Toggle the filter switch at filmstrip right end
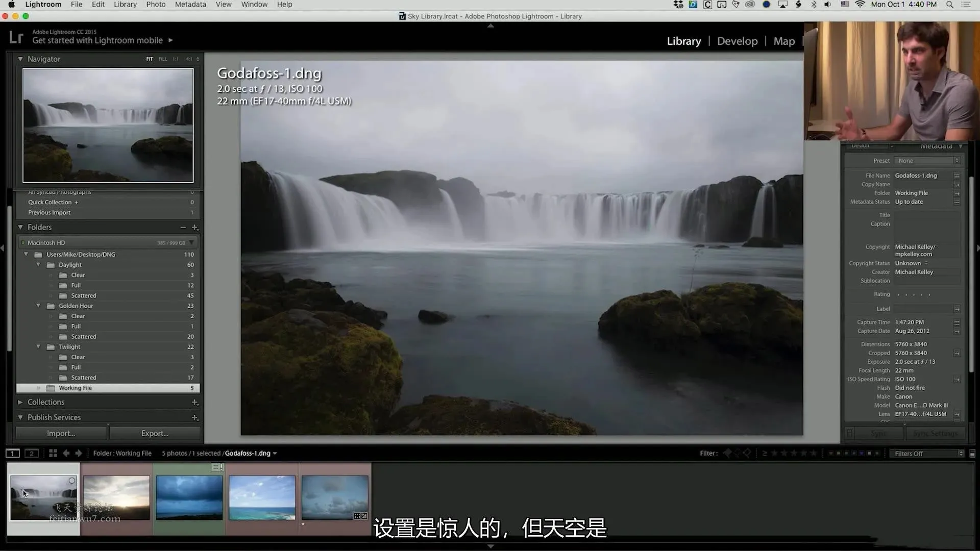The width and height of the screenshot is (980, 551). click(972, 454)
